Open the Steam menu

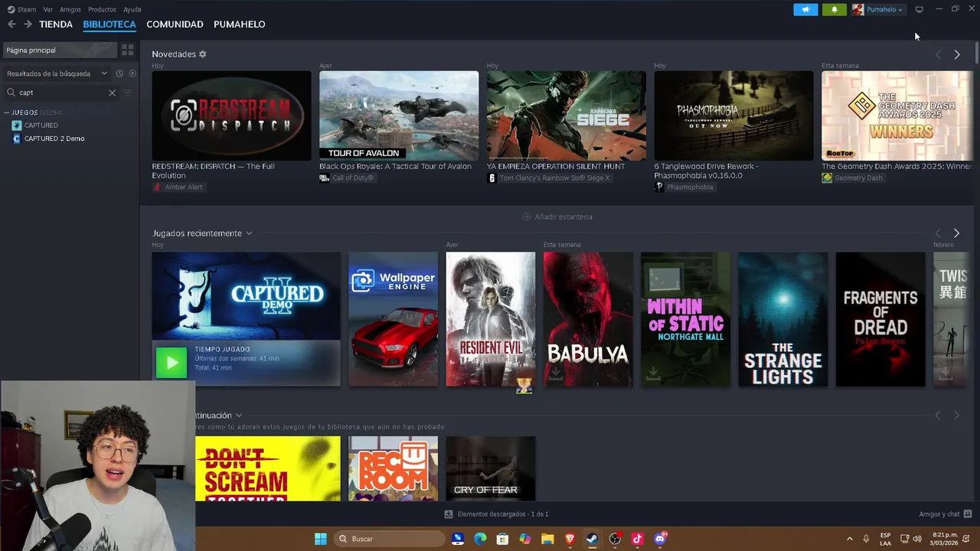pos(22,9)
